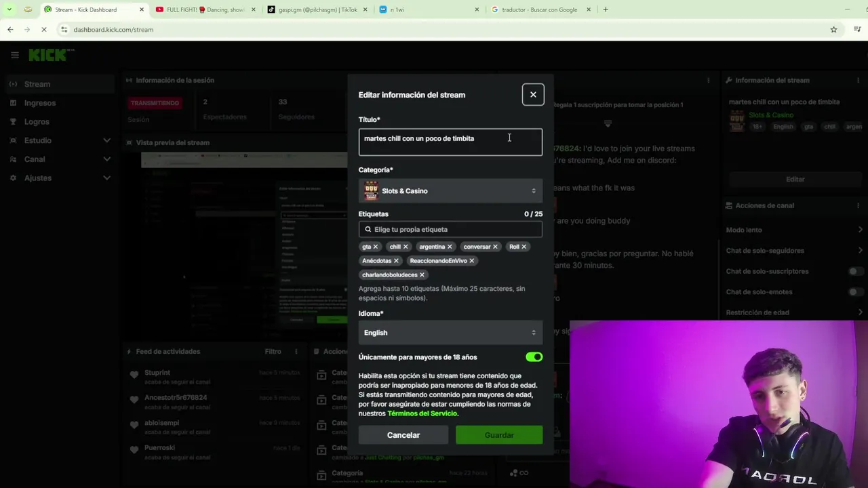Toggle Chat de solo-suscriptores switch
Screen dimensions: 868x488
click(856, 271)
